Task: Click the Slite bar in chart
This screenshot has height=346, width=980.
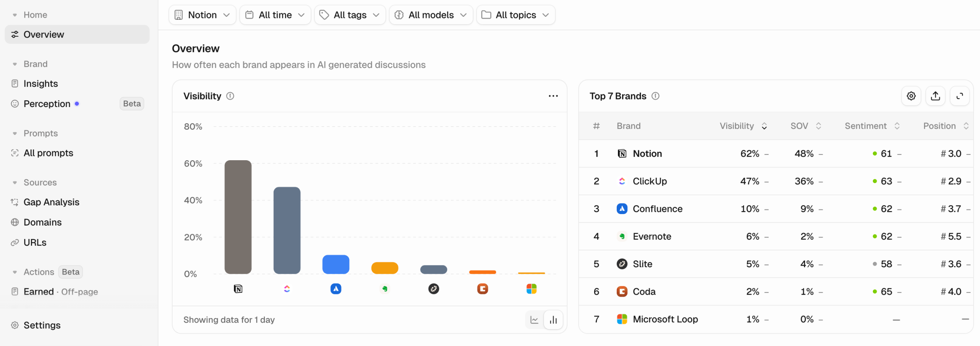Action: point(434,270)
